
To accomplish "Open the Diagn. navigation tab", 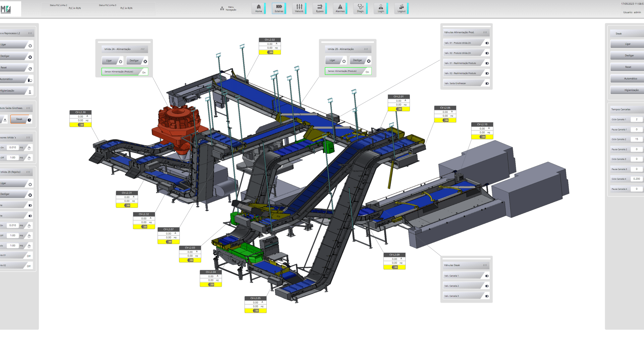I will click(361, 8).
